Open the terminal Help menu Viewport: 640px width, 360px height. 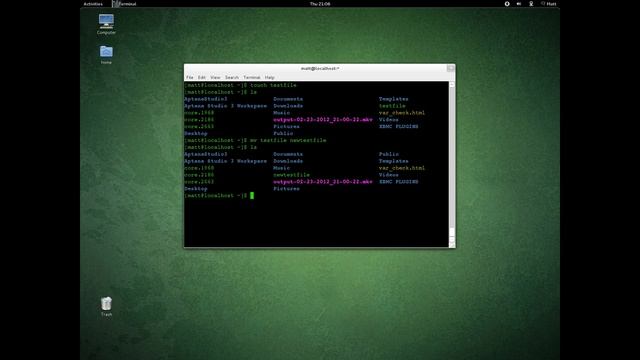click(269, 77)
